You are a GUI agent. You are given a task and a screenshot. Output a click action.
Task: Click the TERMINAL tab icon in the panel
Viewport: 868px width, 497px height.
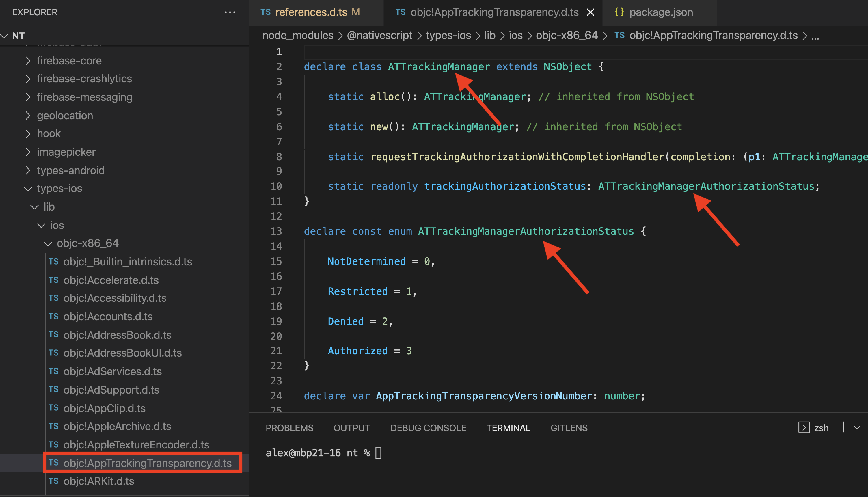(x=508, y=427)
